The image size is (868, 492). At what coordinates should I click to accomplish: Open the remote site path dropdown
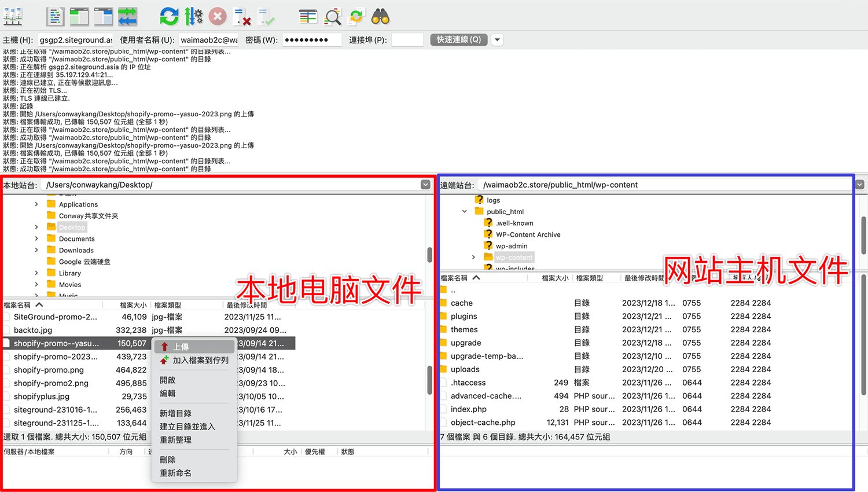[x=860, y=185]
